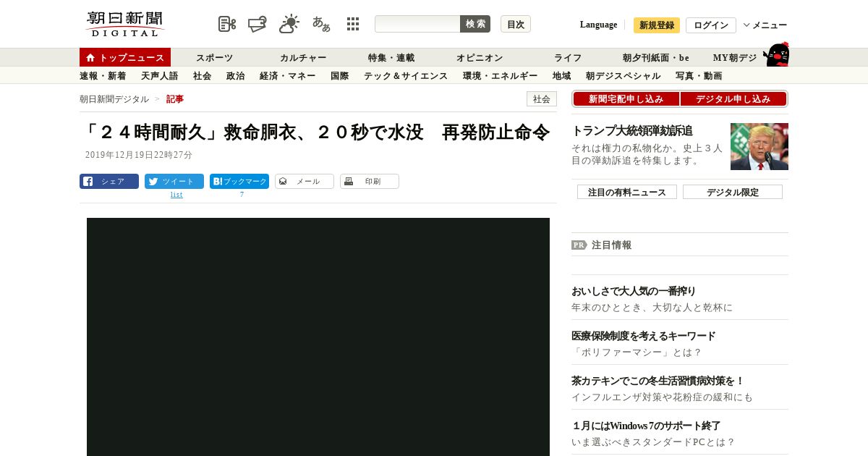Screen dimensions: 868x456
Task: Open 政治 submenu item
Action: [235, 76]
